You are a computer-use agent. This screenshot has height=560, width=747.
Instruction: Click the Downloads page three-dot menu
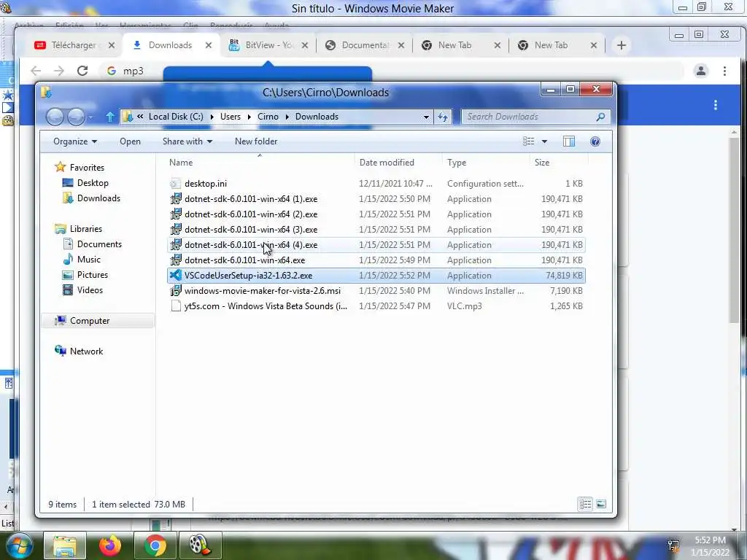(716, 105)
